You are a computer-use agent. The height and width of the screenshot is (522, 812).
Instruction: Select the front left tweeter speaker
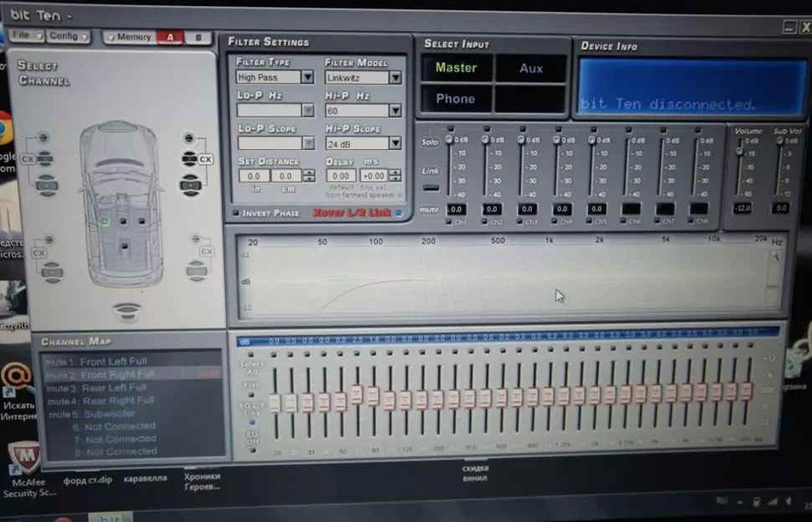coord(44,137)
